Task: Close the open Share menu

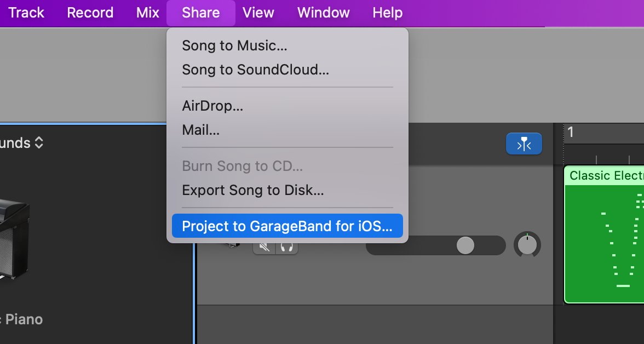Action: pos(201,13)
